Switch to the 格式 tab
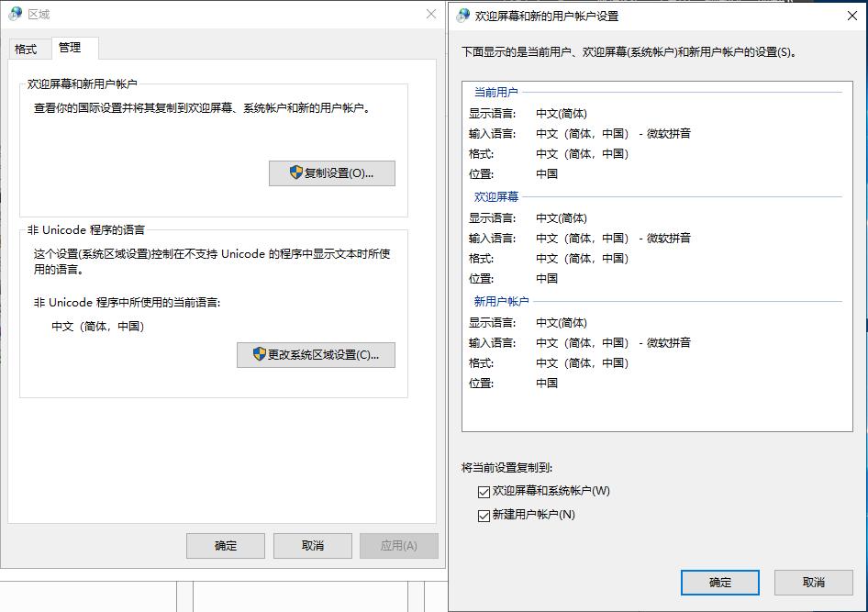The height and width of the screenshot is (612, 868). (x=28, y=48)
